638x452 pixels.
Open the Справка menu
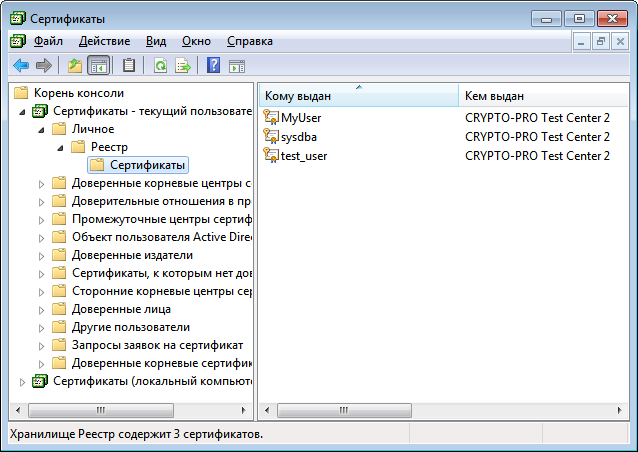pos(250,41)
